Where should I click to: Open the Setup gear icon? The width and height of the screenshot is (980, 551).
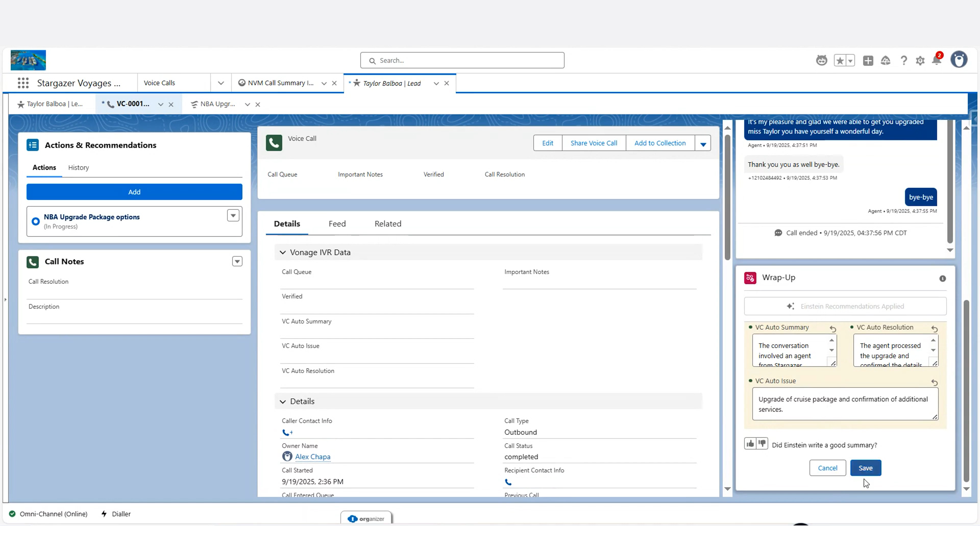920,61
